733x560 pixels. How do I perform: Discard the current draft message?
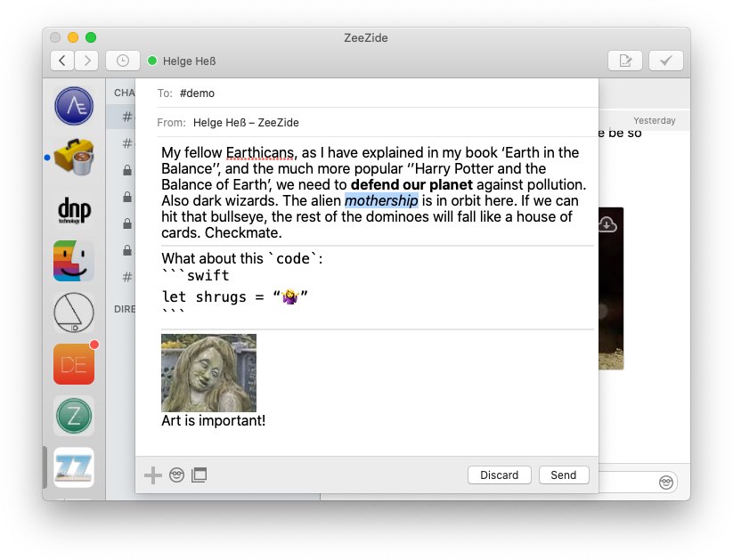coord(499,475)
